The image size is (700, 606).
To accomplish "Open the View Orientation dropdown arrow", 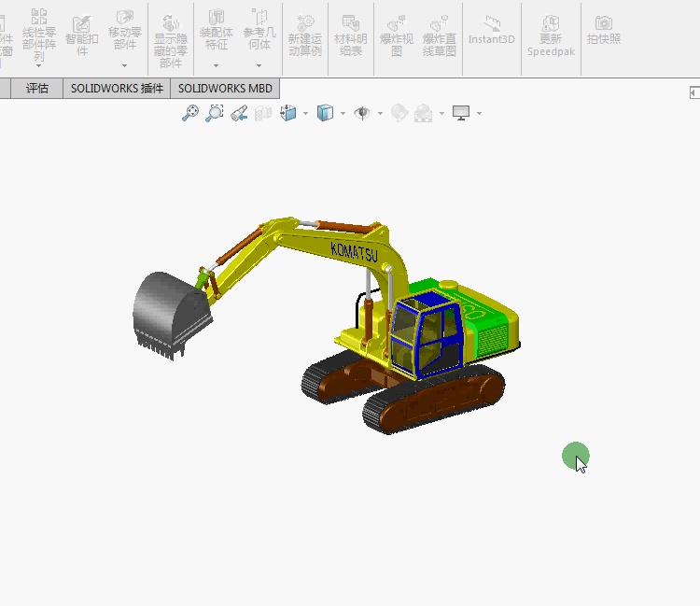I will tap(306, 113).
